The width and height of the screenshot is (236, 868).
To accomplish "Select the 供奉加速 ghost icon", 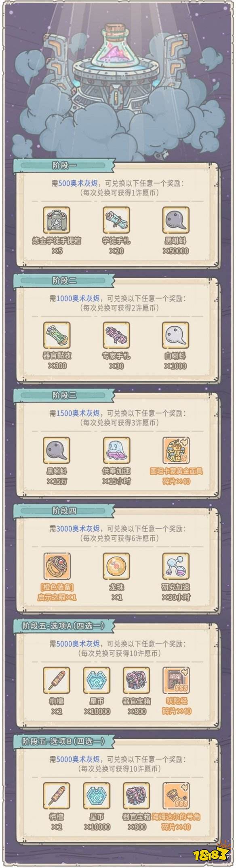I will [116, 450].
